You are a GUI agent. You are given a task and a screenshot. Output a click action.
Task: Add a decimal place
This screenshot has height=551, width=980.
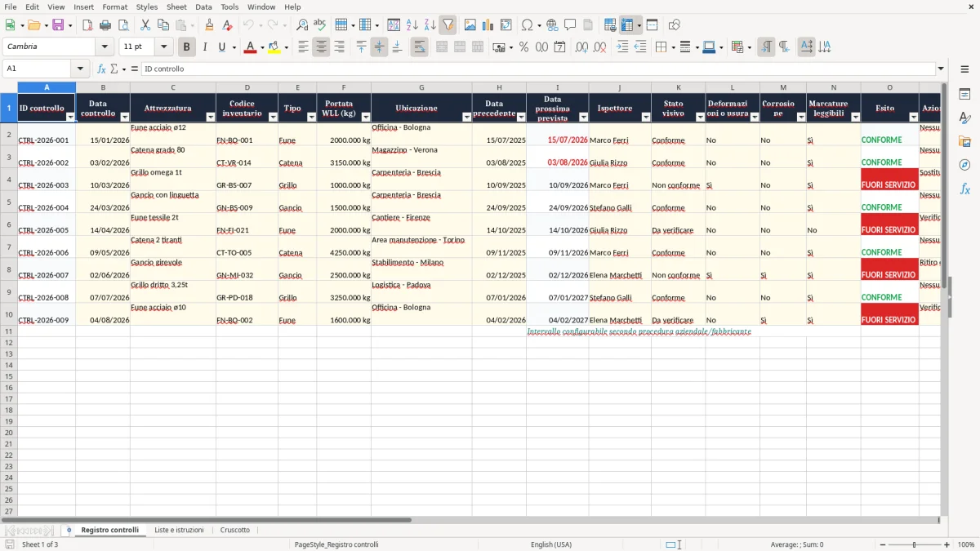[581, 47]
